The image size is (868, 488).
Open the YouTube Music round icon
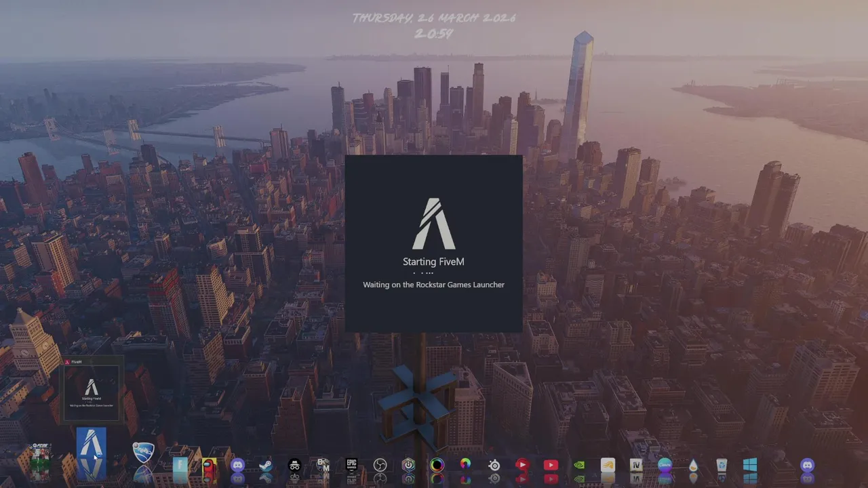[x=522, y=465]
